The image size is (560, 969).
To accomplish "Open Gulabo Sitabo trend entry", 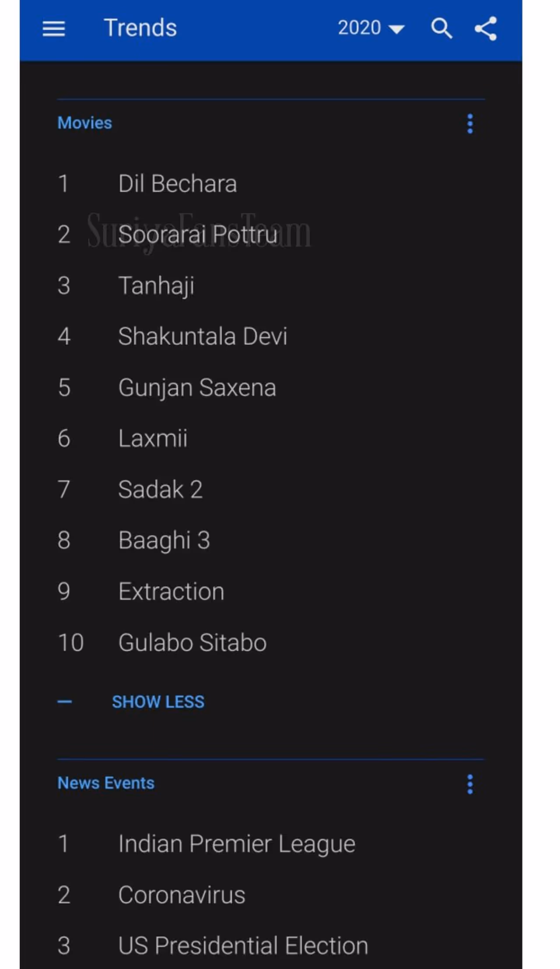I will click(192, 642).
